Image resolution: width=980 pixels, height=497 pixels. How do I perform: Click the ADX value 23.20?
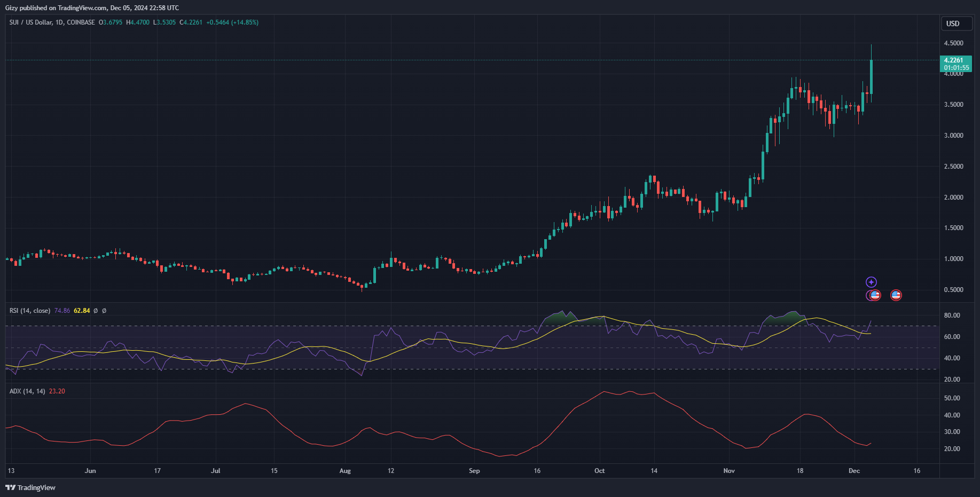[57, 391]
